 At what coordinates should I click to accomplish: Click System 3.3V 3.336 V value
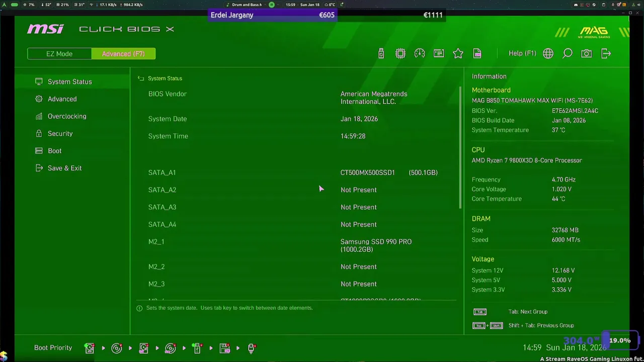pos(561,290)
